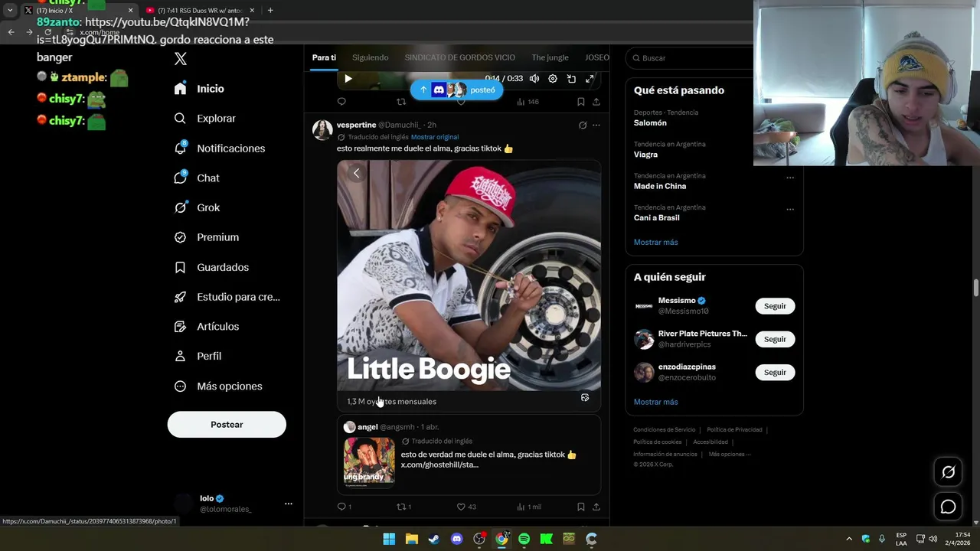Click the 'posteó' new posts pill
980x551 pixels.
(456, 90)
